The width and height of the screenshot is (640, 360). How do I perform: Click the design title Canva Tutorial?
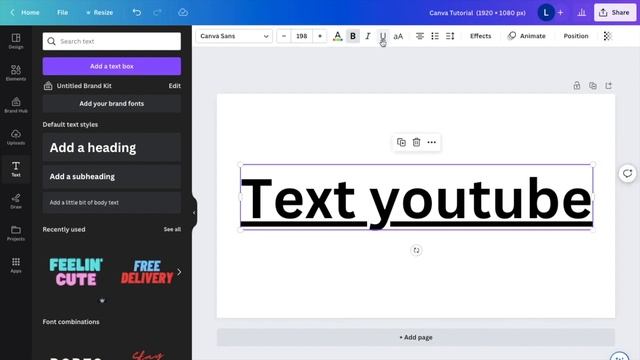tap(477, 13)
